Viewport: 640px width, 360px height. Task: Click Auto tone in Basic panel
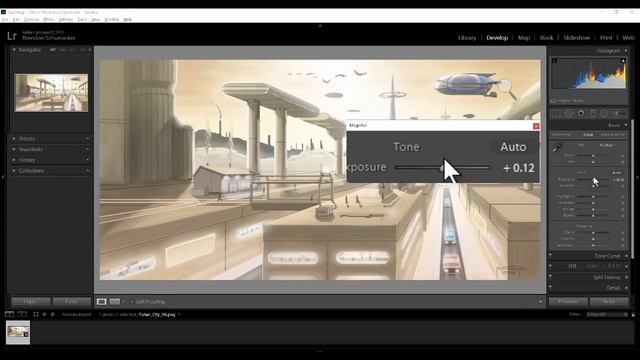tap(616, 173)
